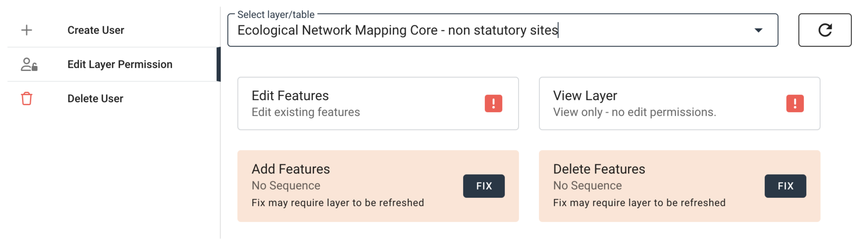
Task: Click the 'Edit existing features' description text
Action: (x=306, y=112)
